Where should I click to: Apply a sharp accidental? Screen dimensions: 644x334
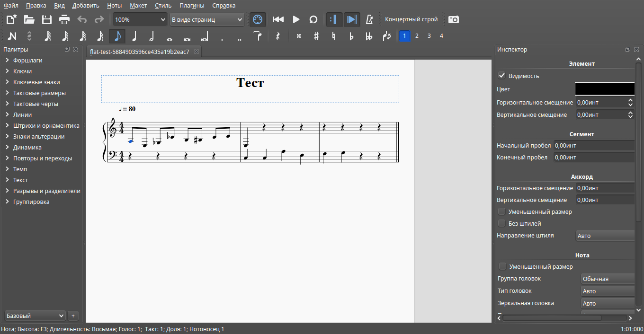click(x=316, y=35)
